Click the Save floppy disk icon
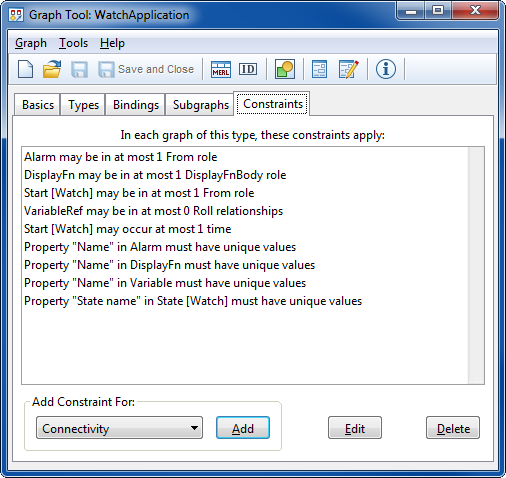 79,69
